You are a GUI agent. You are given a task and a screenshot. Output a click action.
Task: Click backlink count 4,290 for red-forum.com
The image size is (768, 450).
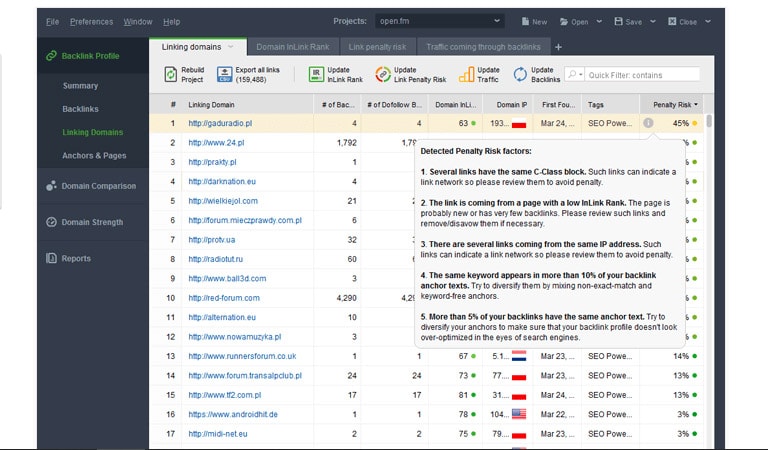click(346, 298)
